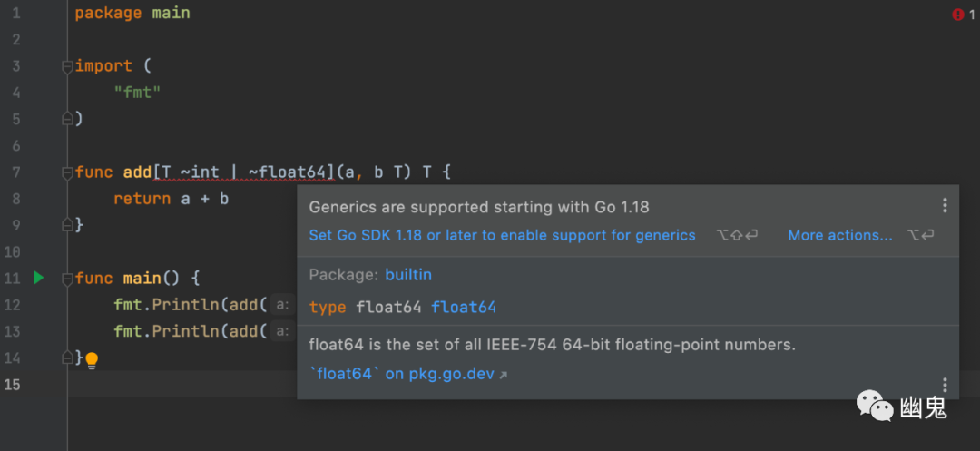980x451 pixels.
Task: Collapse the main function fold marker
Action: 66,279
